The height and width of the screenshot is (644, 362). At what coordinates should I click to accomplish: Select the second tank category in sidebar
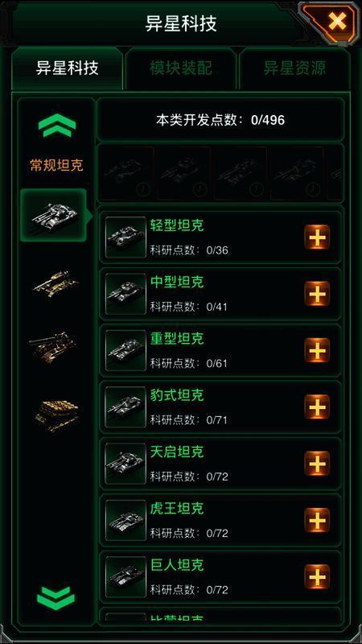click(x=55, y=283)
